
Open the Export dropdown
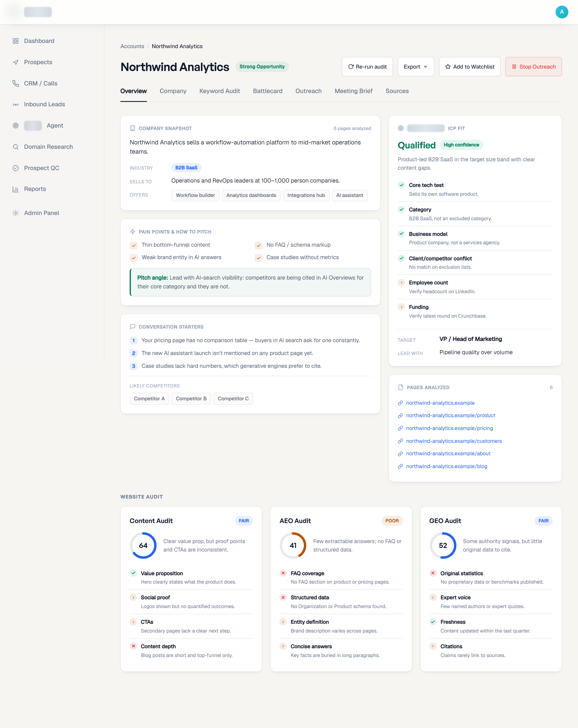click(x=416, y=67)
